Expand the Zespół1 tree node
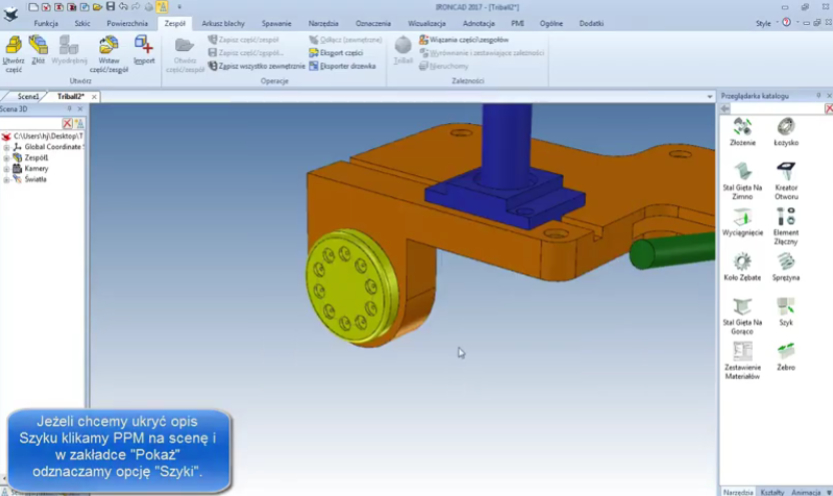Image resolution: width=833 pixels, height=496 pixels. (6, 158)
